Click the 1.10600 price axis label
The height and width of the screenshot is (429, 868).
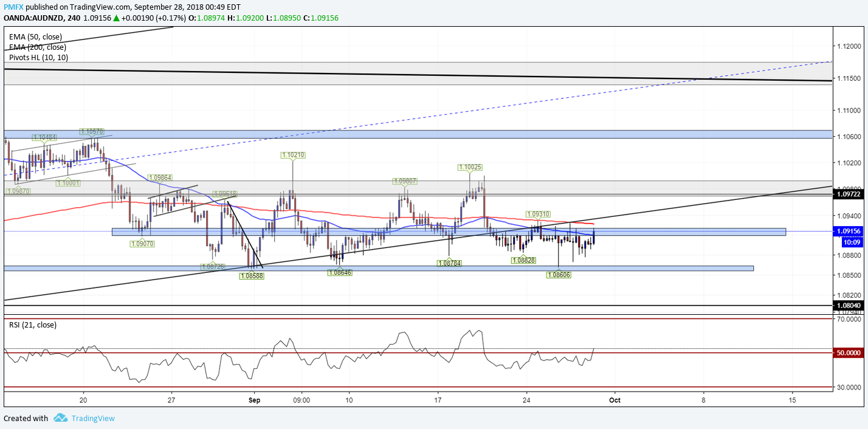[850, 137]
